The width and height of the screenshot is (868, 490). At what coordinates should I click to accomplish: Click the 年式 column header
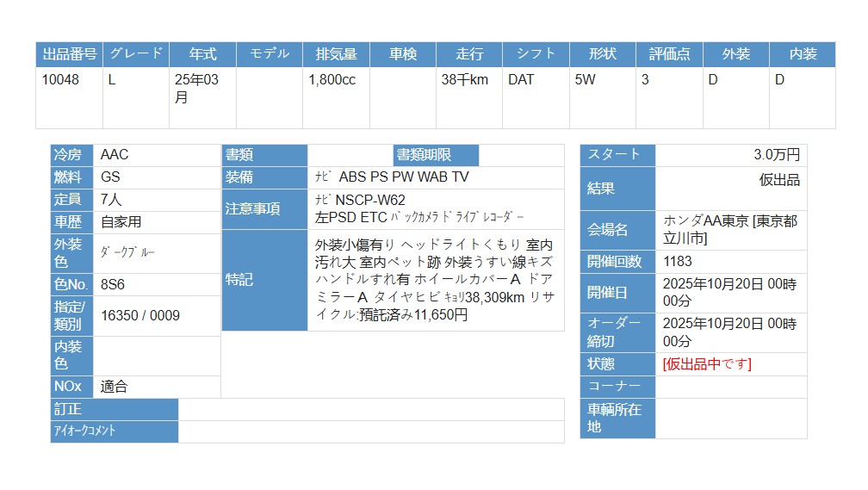point(202,54)
